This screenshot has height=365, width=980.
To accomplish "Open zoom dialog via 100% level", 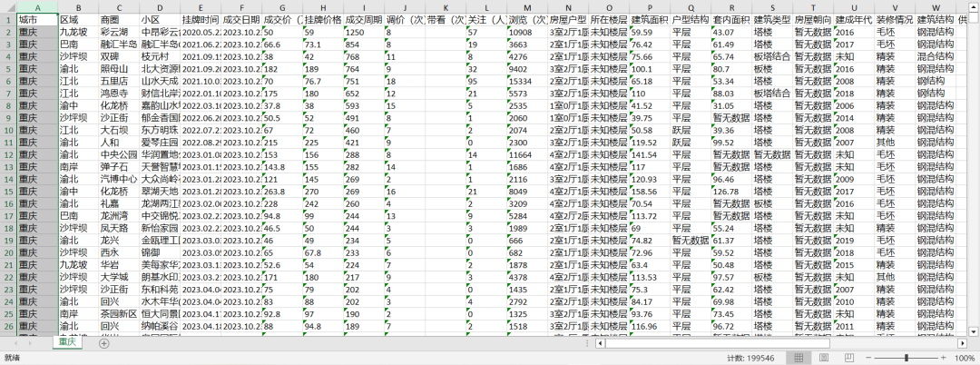I will [965, 358].
